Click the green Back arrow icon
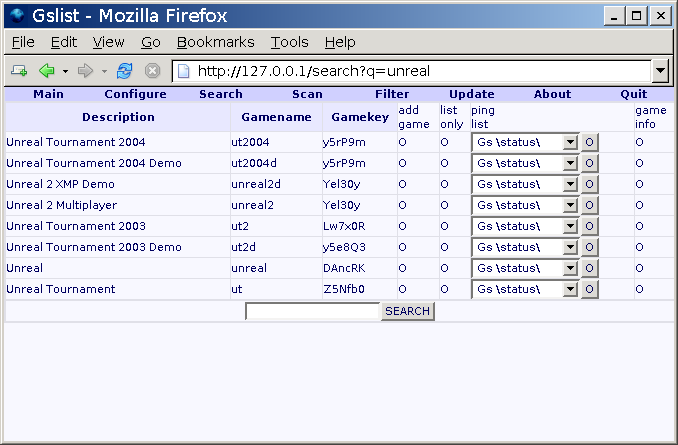The image size is (678, 445). pyautogui.click(x=46, y=71)
